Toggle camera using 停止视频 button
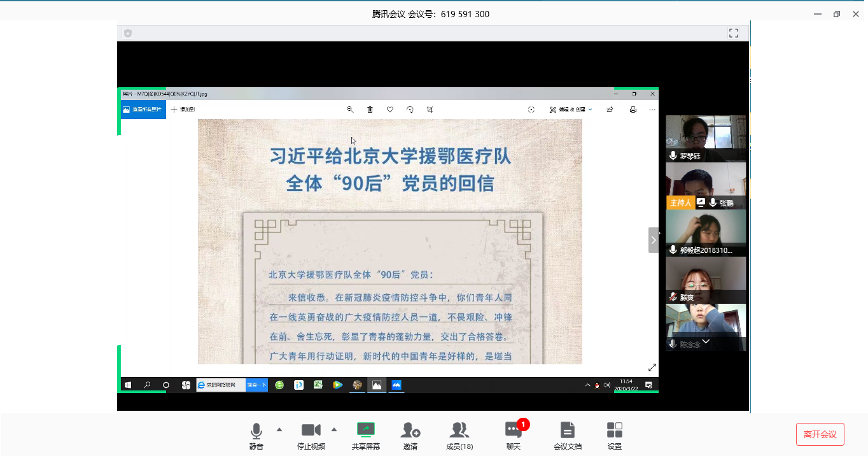The width and height of the screenshot is (868, 456). [311, 436]
